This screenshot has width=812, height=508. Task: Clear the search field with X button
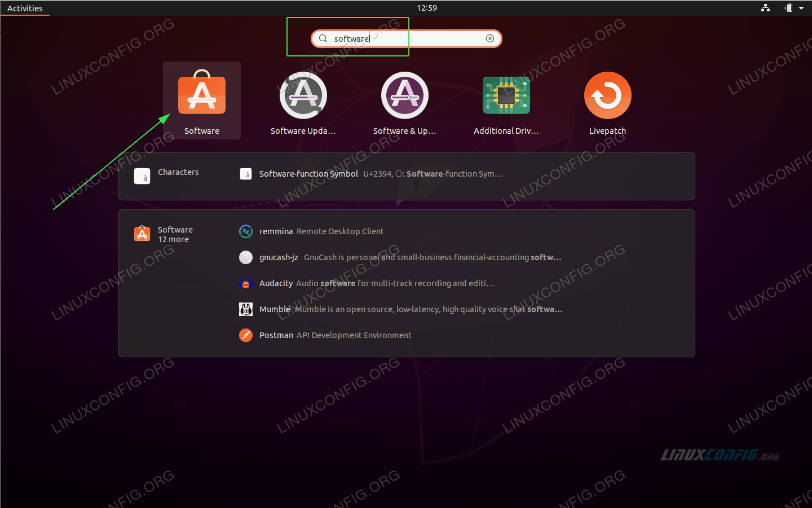[490, 38]
